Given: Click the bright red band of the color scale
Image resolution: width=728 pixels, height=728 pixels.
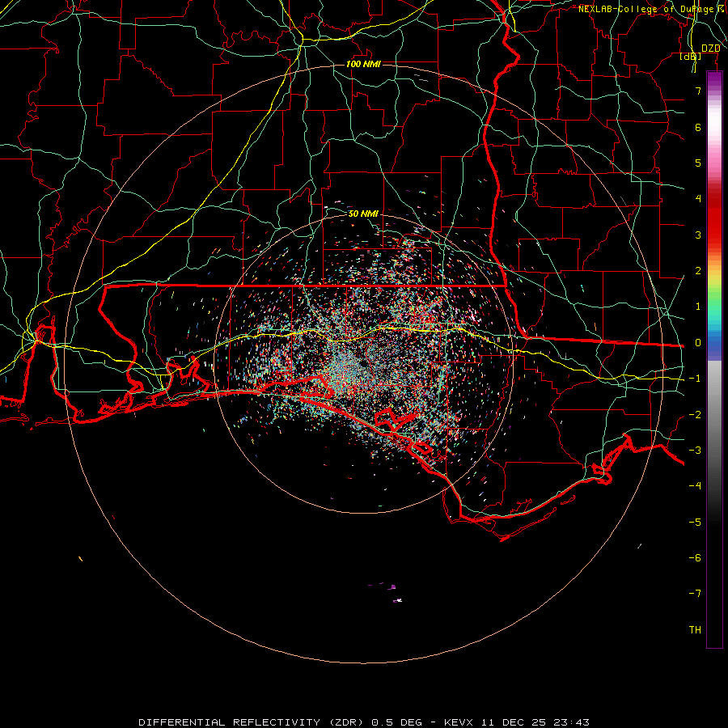Looking at the screenshot, I should pos(714,223).
